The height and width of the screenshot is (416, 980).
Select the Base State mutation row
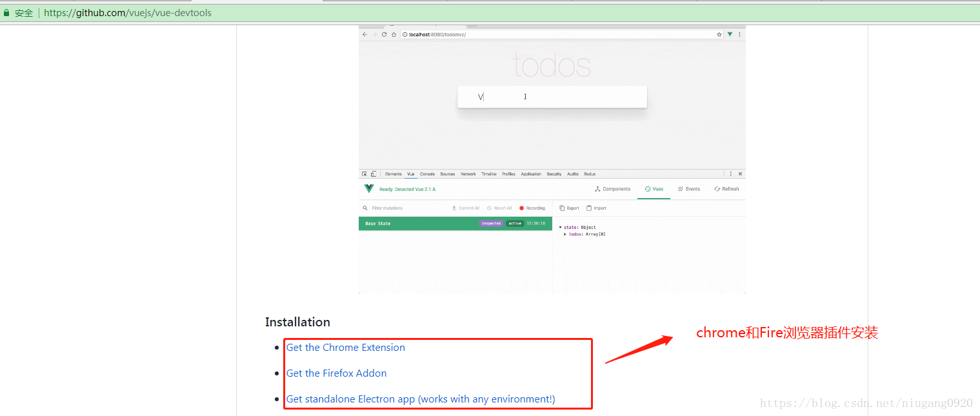[x=455, y=224]
